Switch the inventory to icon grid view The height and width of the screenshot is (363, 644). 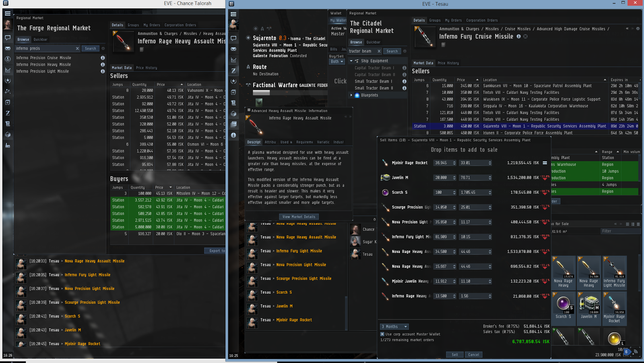coord(627,224)
